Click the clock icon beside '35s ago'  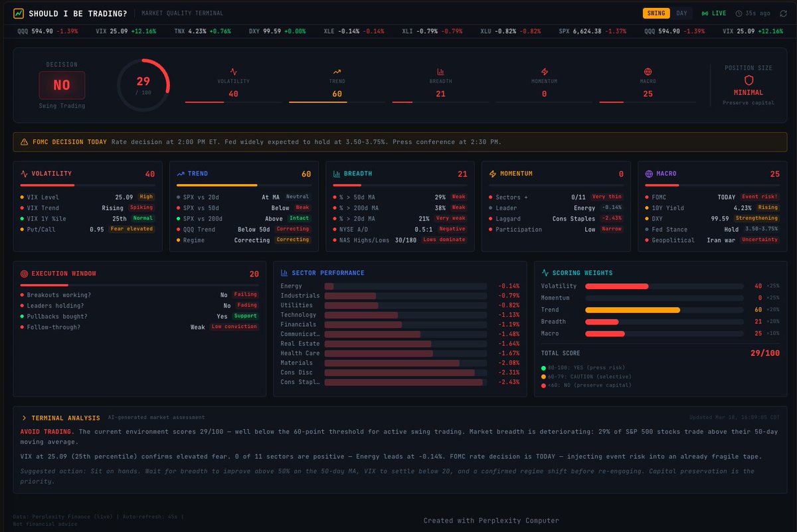tap(738, 13)
